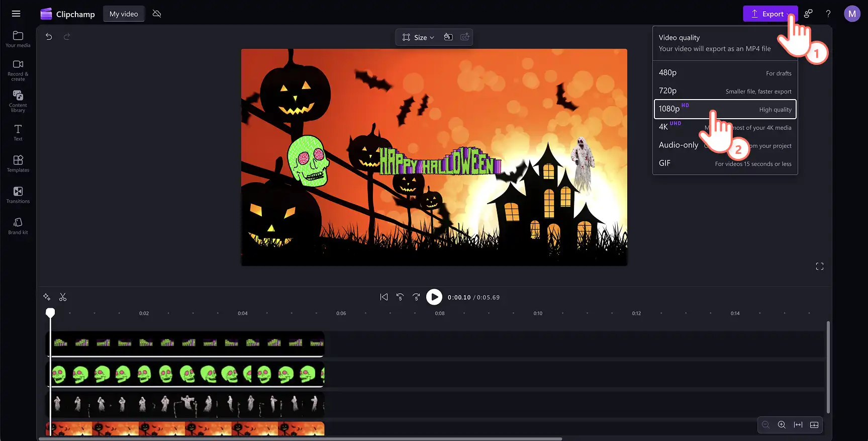Click the Happy Halloween text in preview
Viewport: 868px width, 441px height.
(440, 161)
